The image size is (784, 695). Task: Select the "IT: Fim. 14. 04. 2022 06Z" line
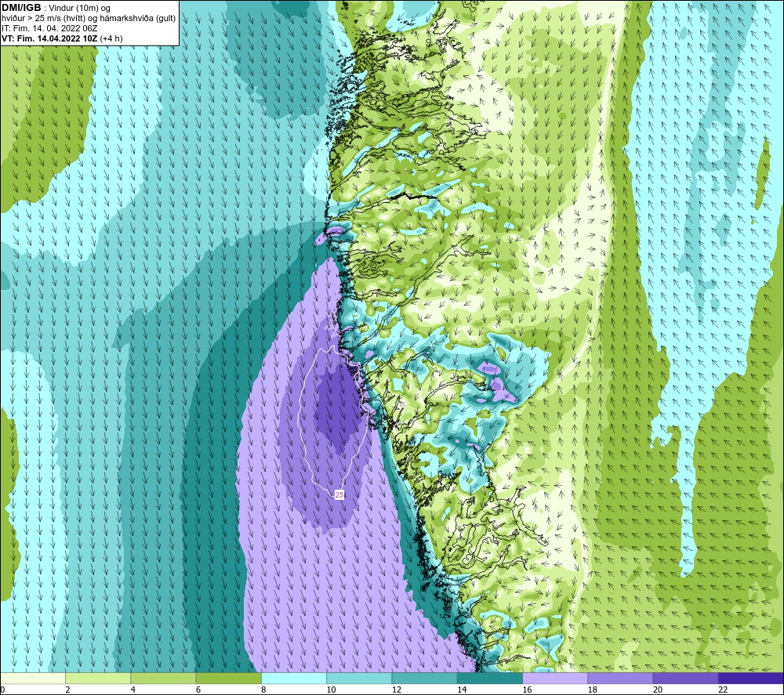(x=49, y=28)
